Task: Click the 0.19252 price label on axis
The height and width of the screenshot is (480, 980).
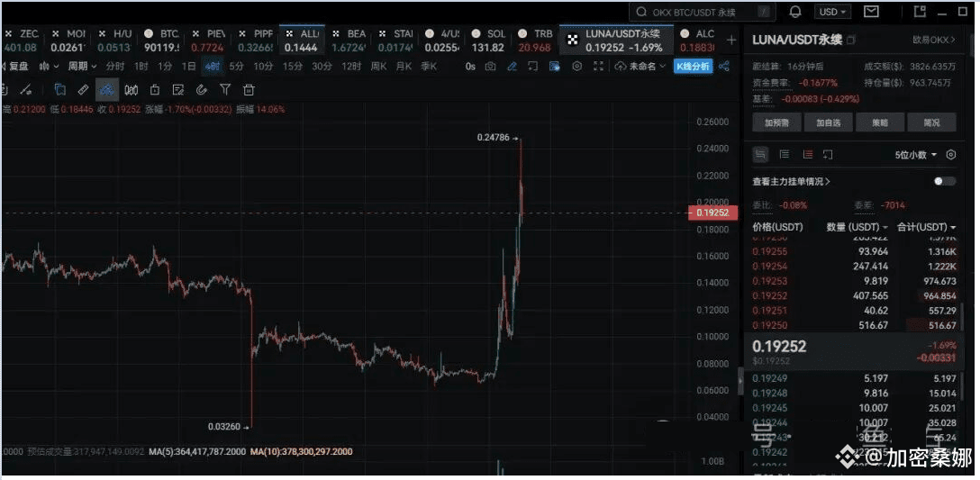Action: [x=712, y=213]
